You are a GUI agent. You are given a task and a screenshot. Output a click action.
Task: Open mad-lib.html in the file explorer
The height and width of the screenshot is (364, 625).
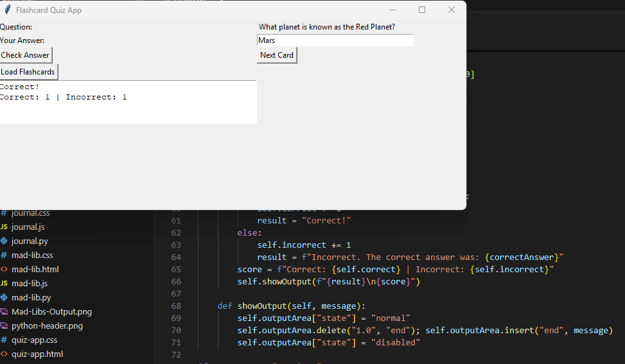tap(35, 269)
